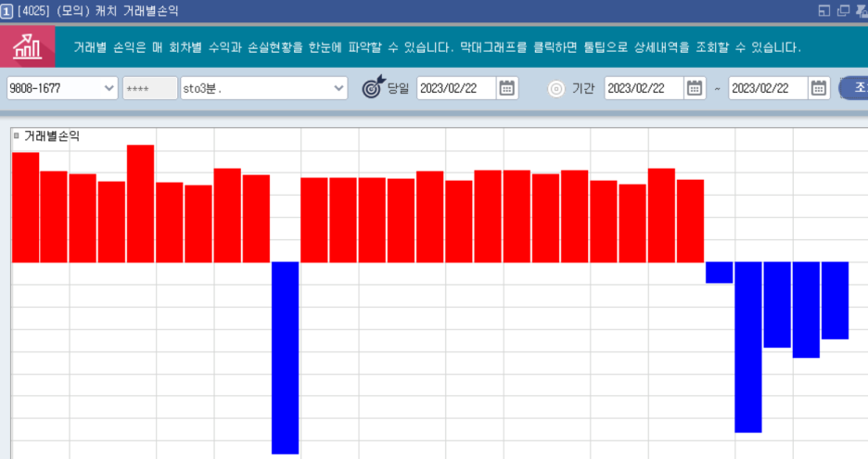The image size is (868, 459).
Task: Select the 기간 radio button
Action: (556, 89)
